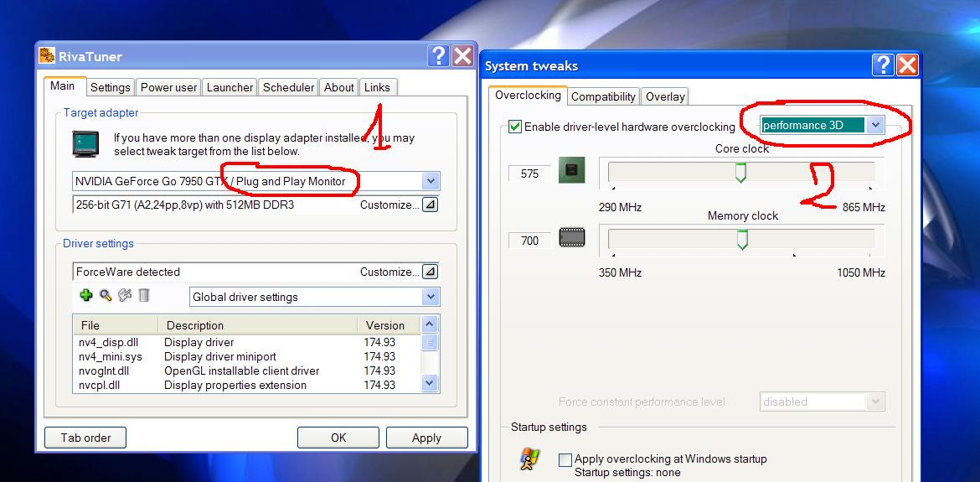The image size is (980, 482).
Task: Expand the Customize arrow for the G71 adapter
Action: (430, 205)
